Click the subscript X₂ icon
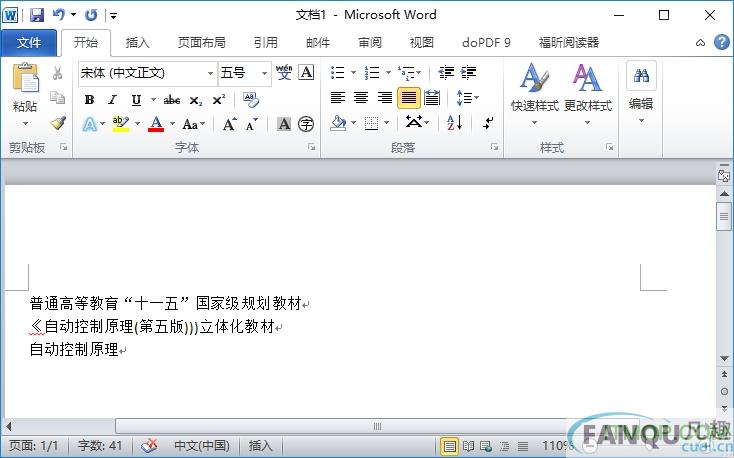The width and height of the screenshot is (734, 458). click(195, 99)
